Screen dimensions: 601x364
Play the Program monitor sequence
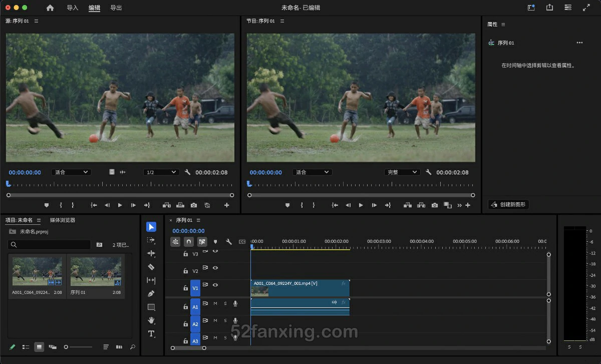[361, 205]
